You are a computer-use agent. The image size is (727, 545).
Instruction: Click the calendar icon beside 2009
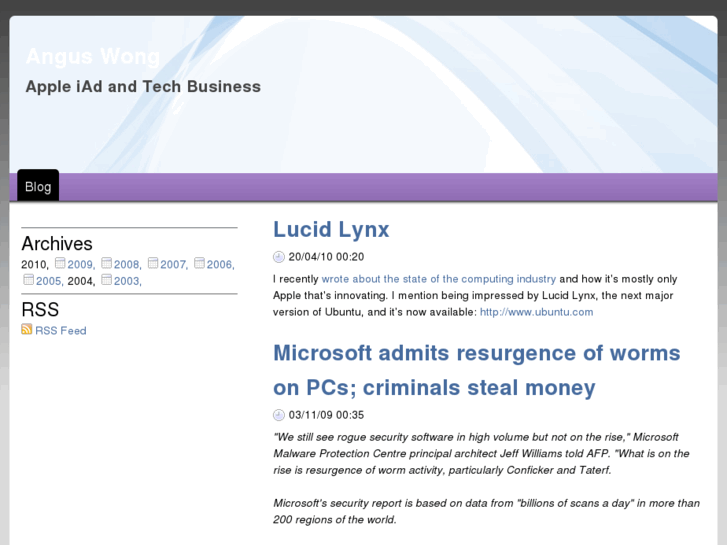[x=60, y=263]
